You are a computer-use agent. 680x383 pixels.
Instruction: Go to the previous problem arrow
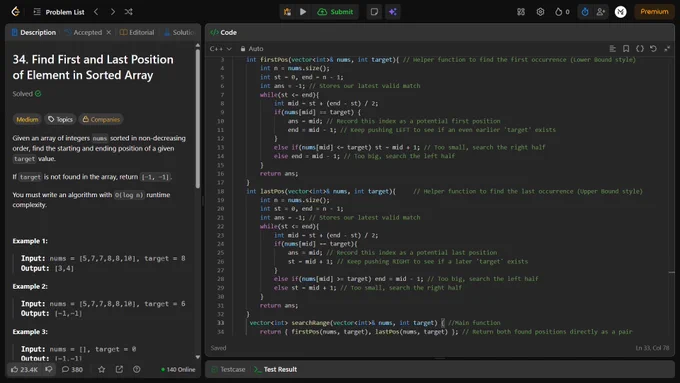96,12
